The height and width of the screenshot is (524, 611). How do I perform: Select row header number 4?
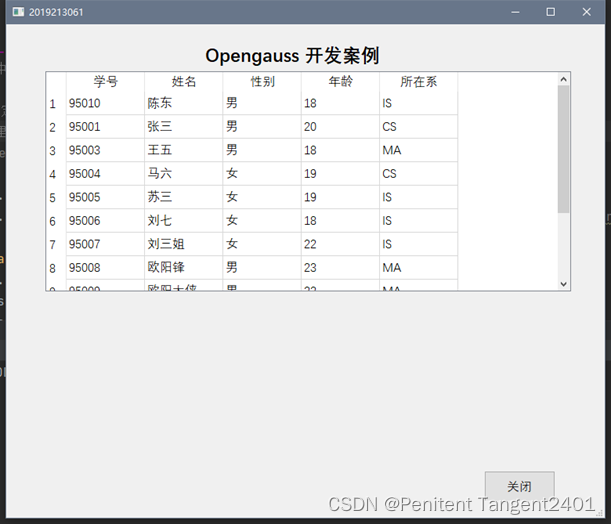[x=56, y=174]
